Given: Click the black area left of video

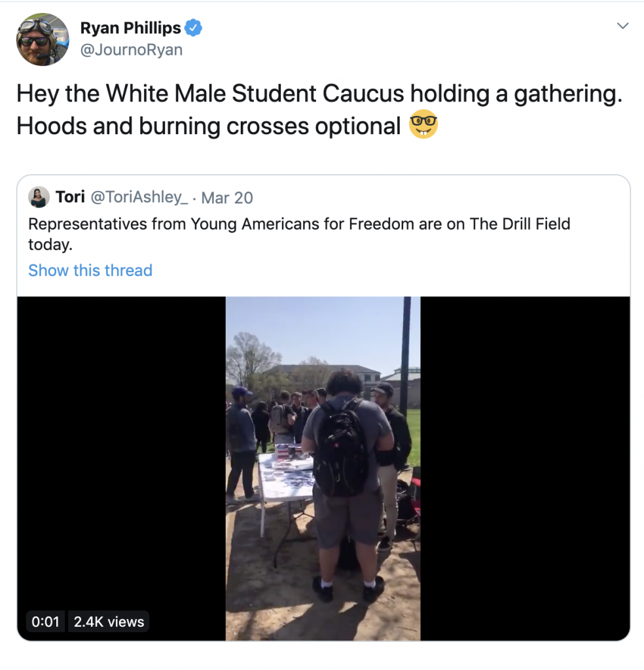Looking at the screenshot, I should point(121,458).
